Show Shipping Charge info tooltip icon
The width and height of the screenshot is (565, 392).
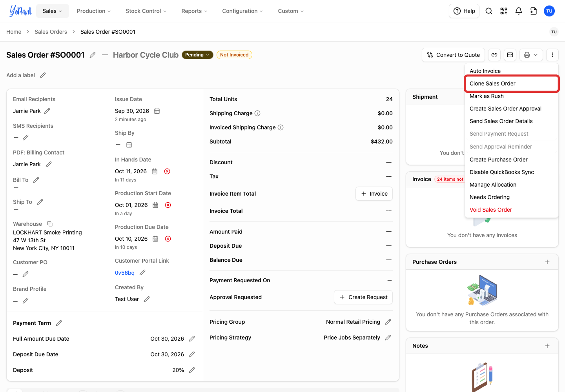tap(257, 113)
